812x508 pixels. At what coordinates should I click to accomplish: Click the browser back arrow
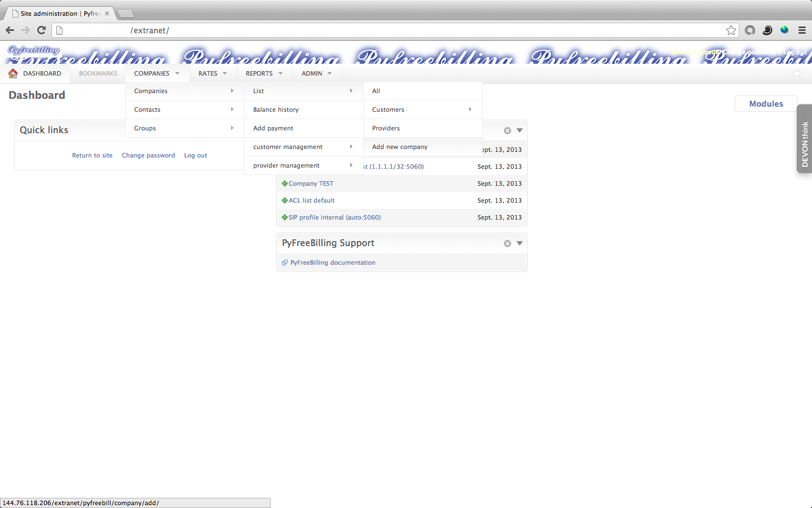click(10, 30)
